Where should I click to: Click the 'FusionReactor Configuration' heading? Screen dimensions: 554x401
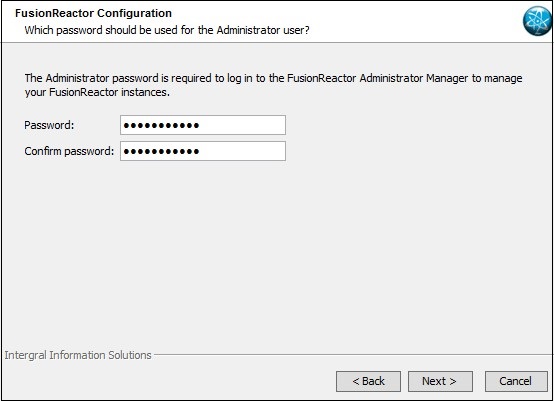[x=93, y=13]
